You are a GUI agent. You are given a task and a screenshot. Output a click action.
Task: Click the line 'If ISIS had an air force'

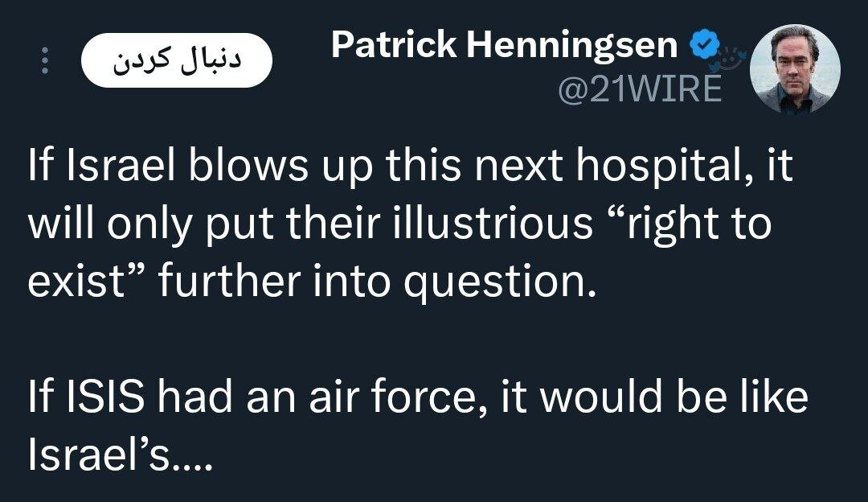418,401
